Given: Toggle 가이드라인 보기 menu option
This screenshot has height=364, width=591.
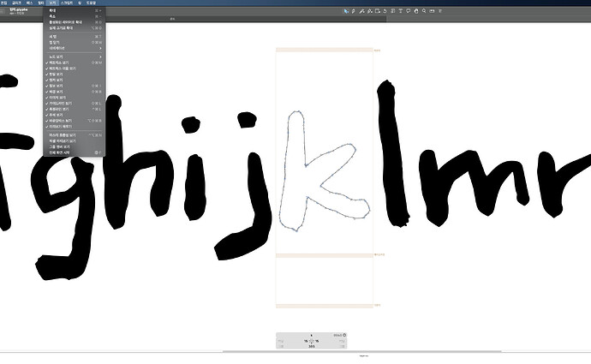Looking at the screenshot, I should point(63,104).
